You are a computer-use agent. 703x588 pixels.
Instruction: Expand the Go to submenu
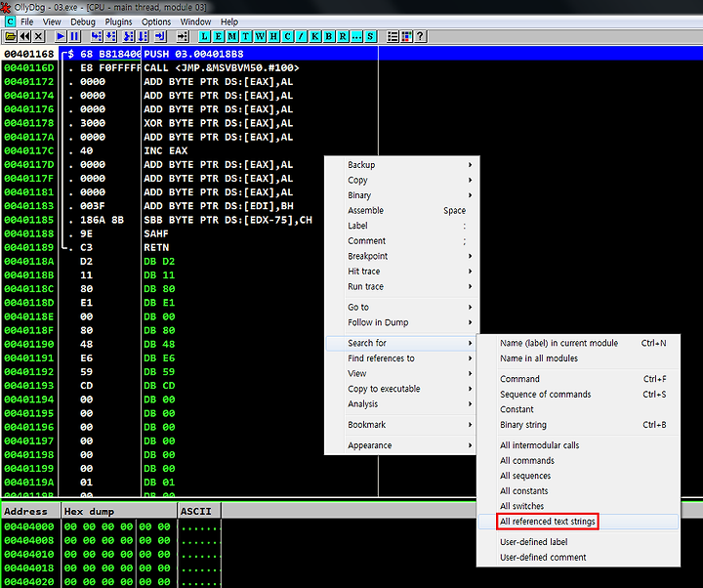pyautogui.click(x=401, y=308)
